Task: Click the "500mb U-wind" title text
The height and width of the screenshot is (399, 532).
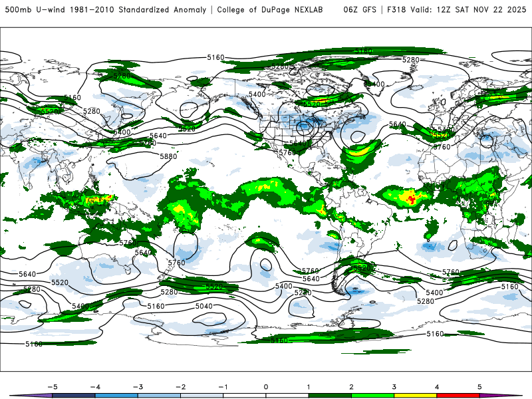Action: (x=35, y=9)
